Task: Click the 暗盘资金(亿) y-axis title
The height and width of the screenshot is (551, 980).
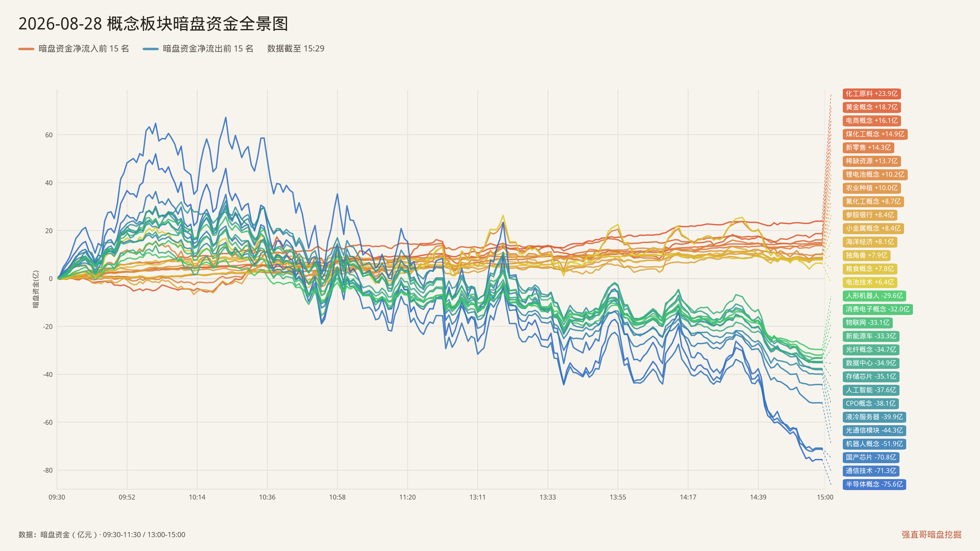Action: click(x=36, y=289)
